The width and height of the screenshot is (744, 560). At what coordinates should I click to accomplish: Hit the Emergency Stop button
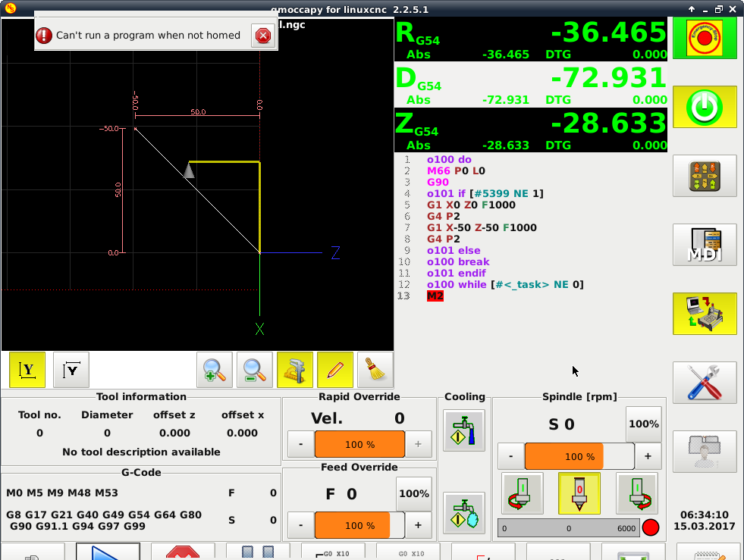tap(704, 38)
